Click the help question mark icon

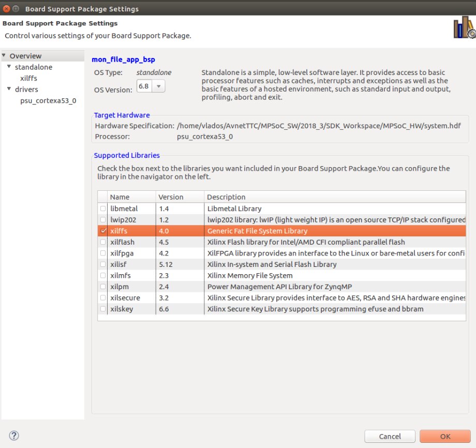14,436
